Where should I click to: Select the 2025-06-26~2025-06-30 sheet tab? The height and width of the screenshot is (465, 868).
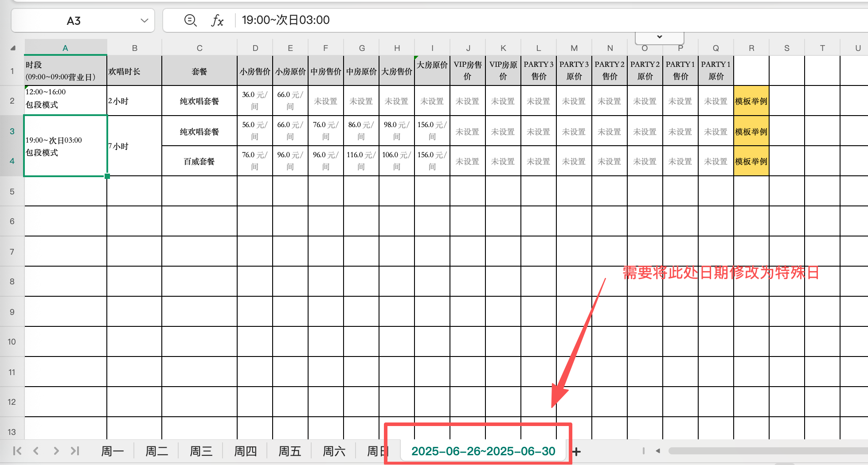tap(483, 451)
